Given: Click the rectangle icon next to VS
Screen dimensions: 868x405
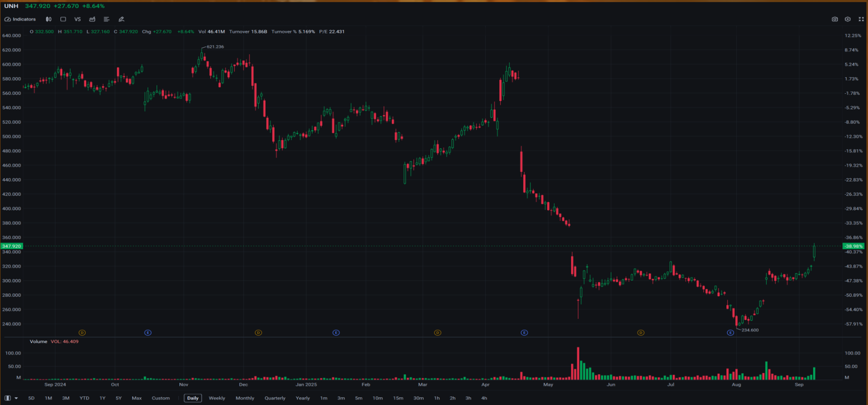Looking at the screenshot, I should click(x=63, y=19).
